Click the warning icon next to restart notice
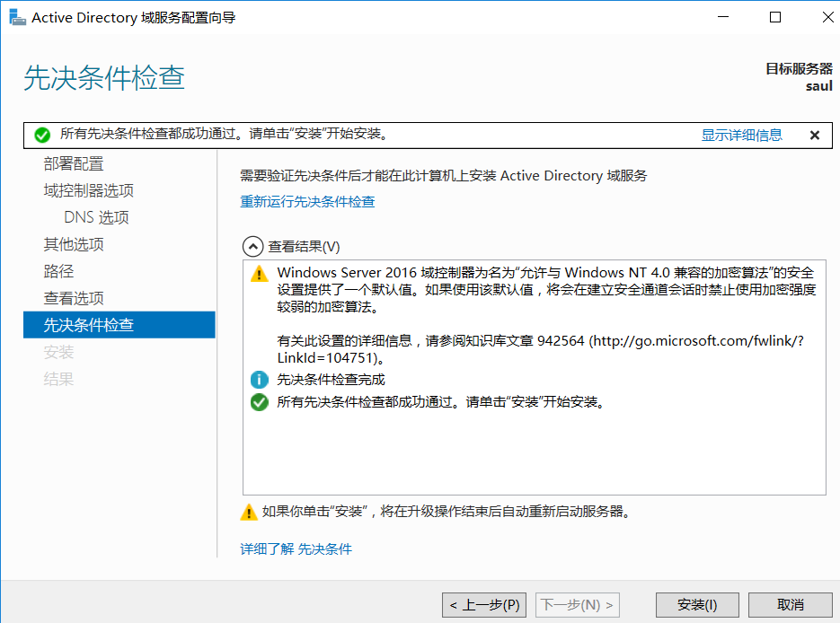Image resolution: width=840 pixels, height=623 pixels. tap(249, 513)
